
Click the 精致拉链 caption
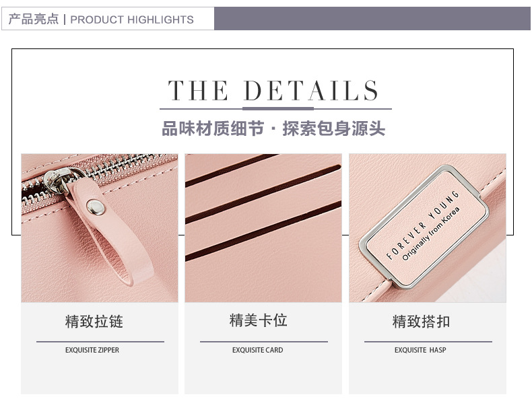tap(94, 322)
